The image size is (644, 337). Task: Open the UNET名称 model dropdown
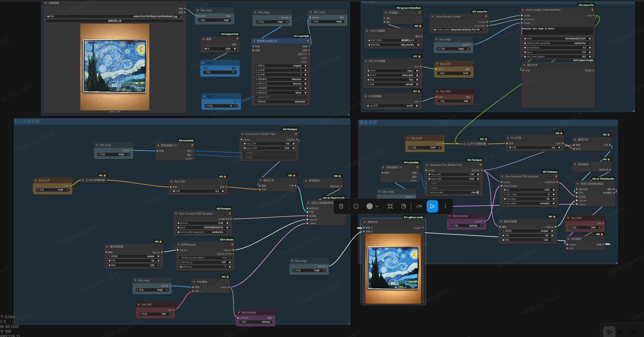394,41
